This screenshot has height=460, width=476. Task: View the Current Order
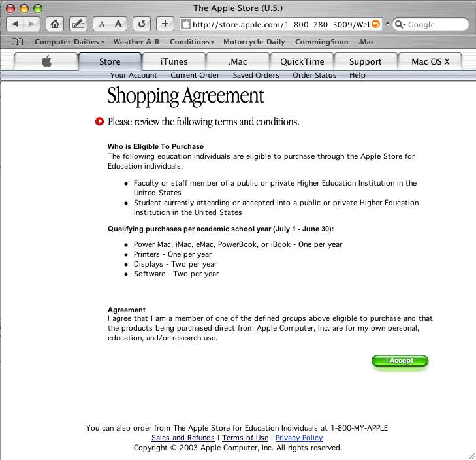coord(195,75)
